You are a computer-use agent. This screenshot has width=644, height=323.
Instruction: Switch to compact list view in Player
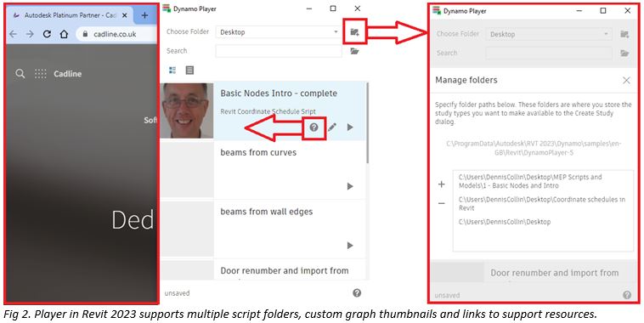pyautogui.click(x=189, y=71)
